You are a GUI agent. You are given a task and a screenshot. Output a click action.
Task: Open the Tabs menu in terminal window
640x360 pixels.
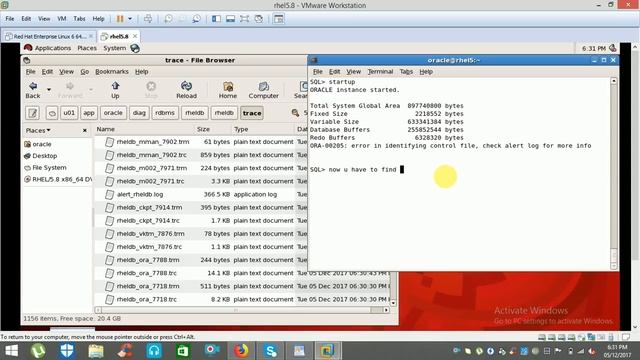point(406,71)
